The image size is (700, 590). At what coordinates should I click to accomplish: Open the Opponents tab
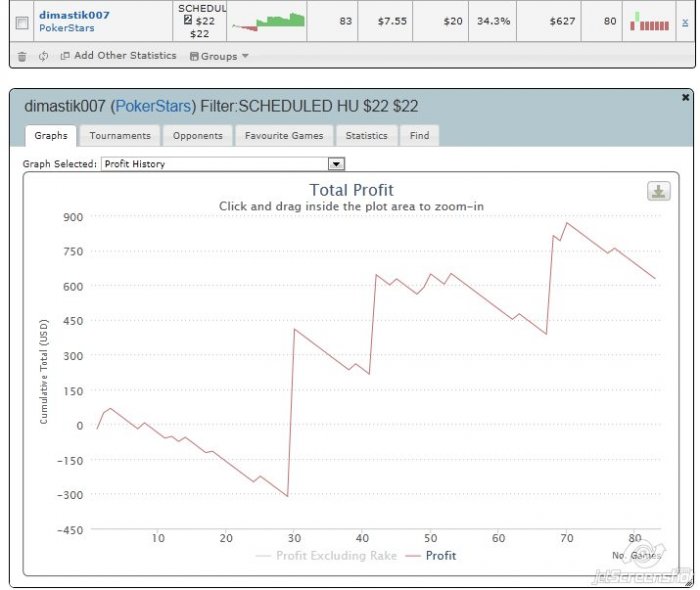pyautogui.click(x=198, y=135)
